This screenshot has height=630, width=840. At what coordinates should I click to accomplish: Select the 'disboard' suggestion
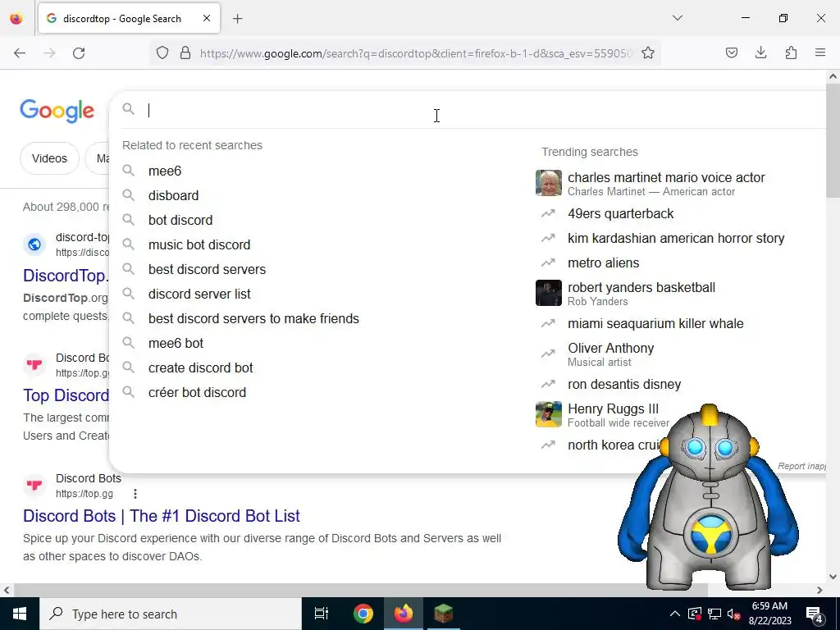pos(174,195)
